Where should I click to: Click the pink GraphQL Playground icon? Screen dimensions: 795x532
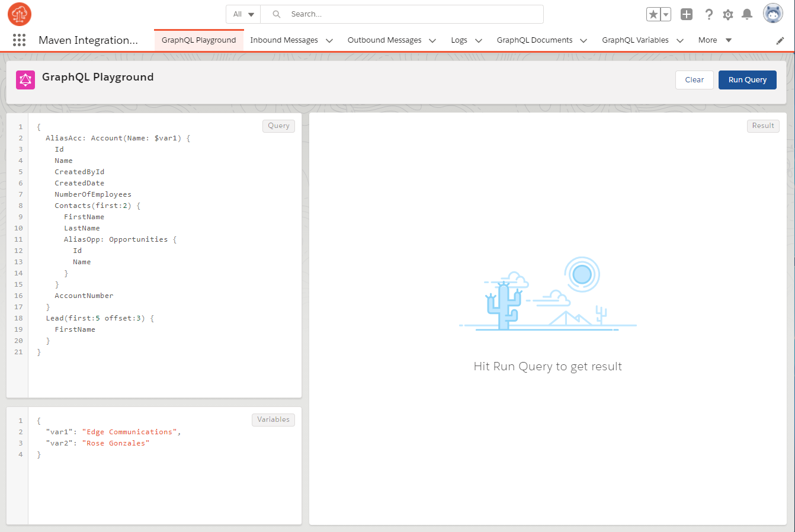coord(25,79)
